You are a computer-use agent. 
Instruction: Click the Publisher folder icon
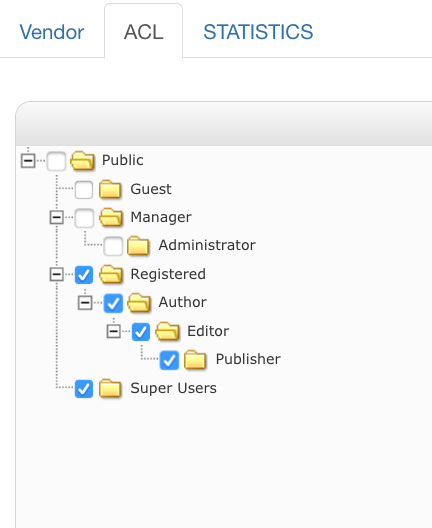pos(195,360)
